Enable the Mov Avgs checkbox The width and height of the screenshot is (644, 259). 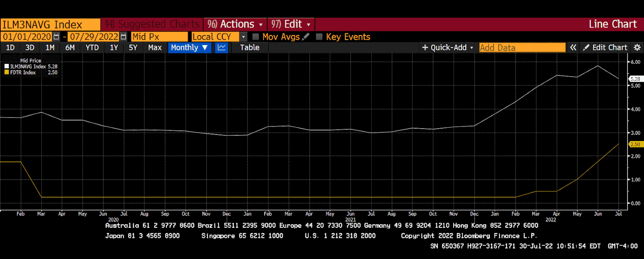pos(256,37)
